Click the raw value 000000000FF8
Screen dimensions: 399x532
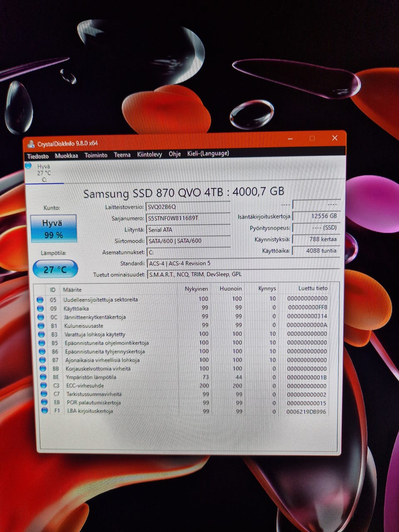coord(307,308)
